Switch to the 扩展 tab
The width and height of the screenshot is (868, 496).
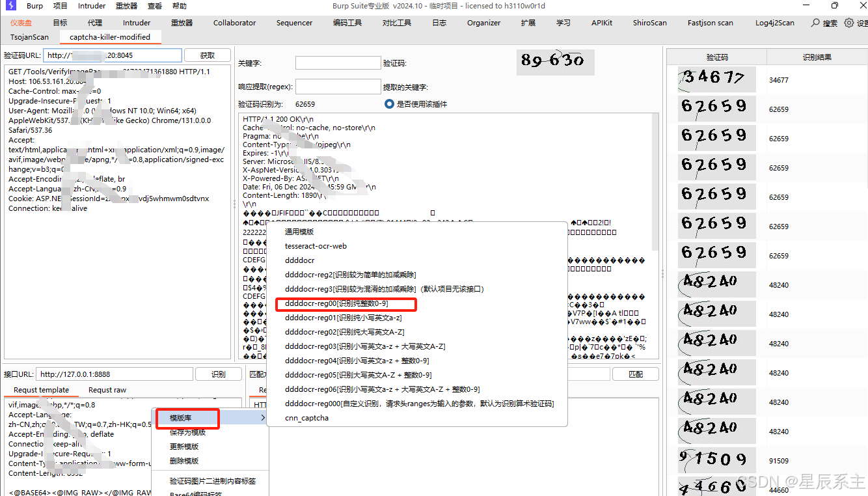pyautogui.click(x=528, y=23)
